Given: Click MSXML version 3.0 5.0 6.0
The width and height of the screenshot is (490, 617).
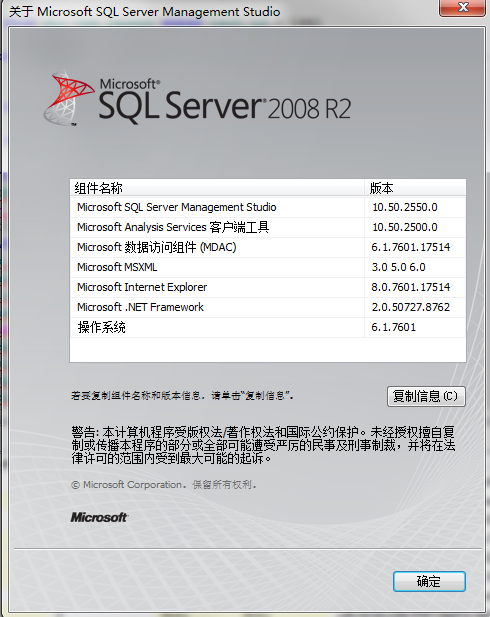Looking at the screenshot, I should tap(398, 267).
